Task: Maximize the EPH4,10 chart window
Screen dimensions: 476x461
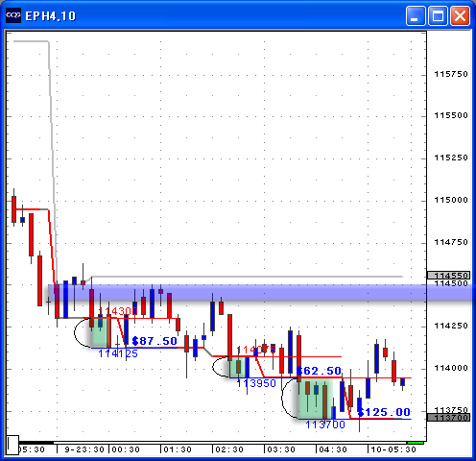Action: (438, 15)
